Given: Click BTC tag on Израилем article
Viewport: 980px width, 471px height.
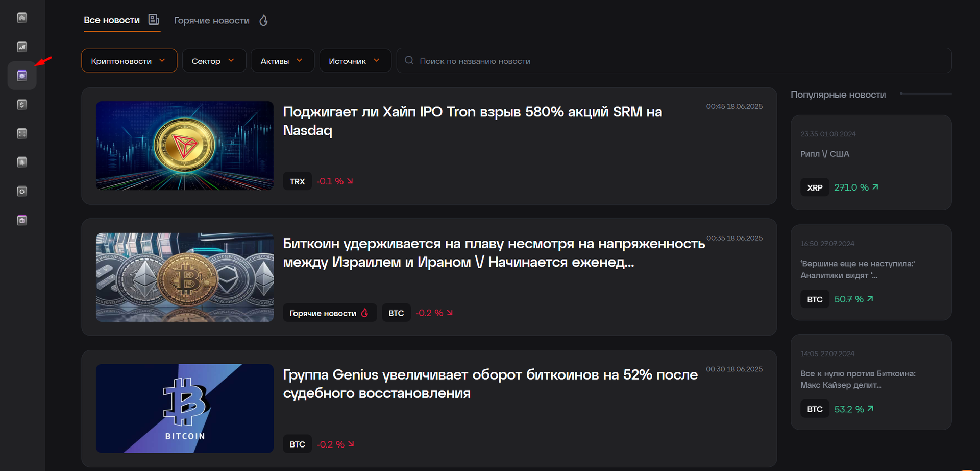Looking at the screenshot, I should click(396, 313).
